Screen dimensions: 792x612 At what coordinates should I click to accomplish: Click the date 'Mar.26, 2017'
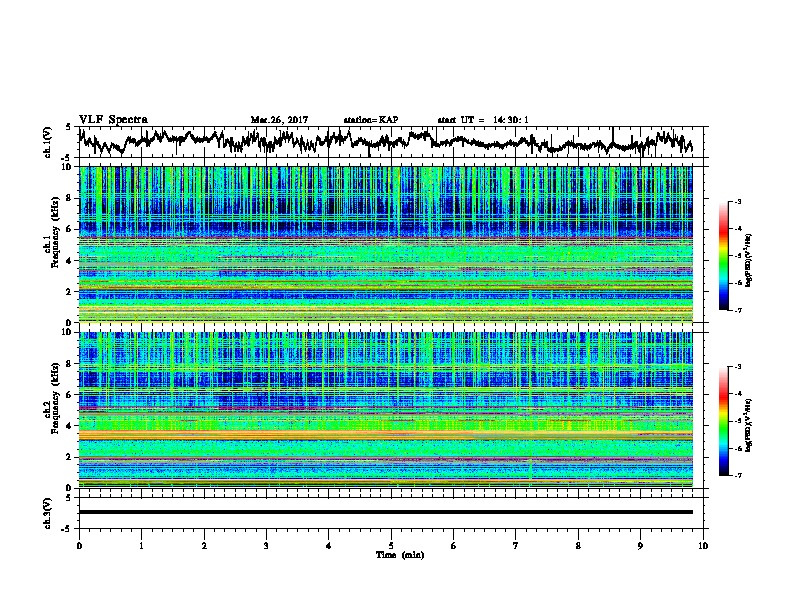[x=279, y=120]
